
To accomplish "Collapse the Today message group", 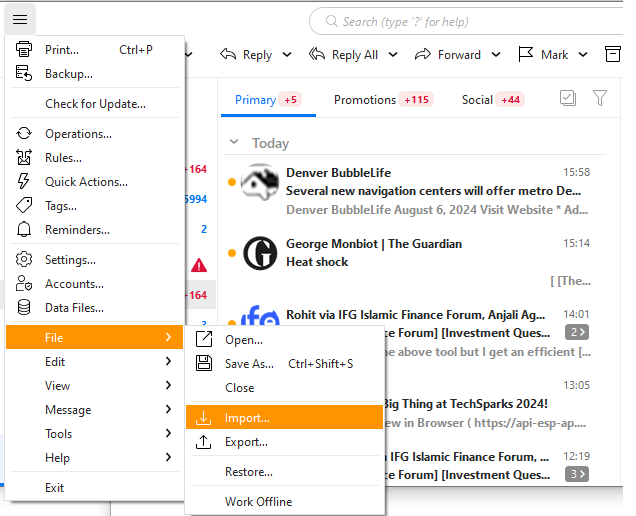I will tap(234, 143).
